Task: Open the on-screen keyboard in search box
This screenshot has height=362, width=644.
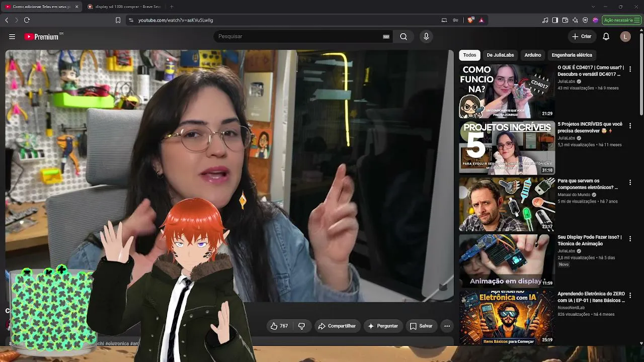Action: click(386, 37)
